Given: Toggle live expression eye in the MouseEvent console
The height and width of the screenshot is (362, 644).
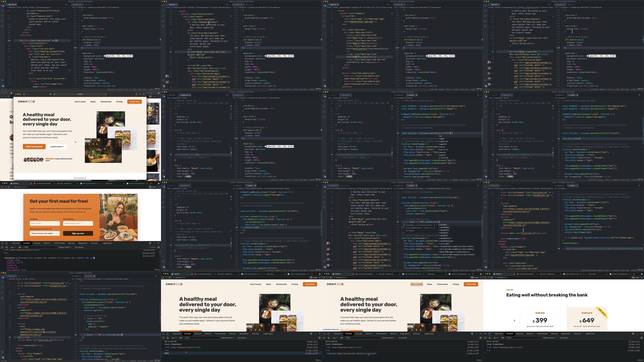Looking at the screenshot, I should coord(20,247).
